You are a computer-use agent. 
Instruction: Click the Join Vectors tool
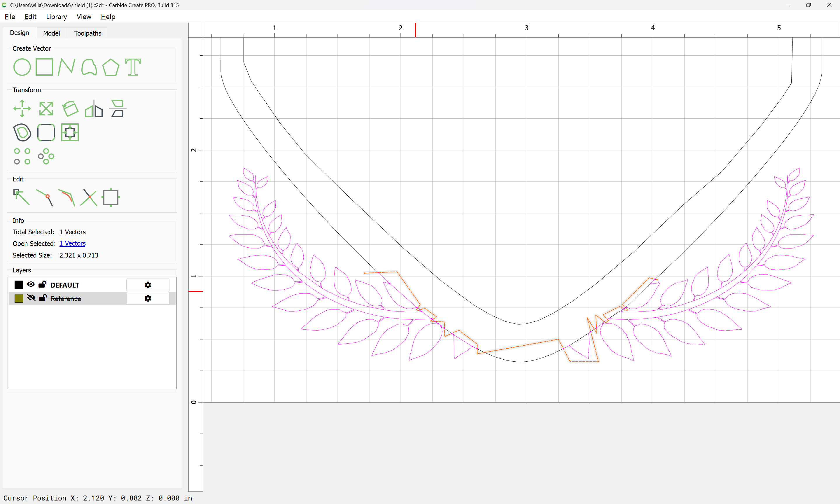(x=44, y=197)
